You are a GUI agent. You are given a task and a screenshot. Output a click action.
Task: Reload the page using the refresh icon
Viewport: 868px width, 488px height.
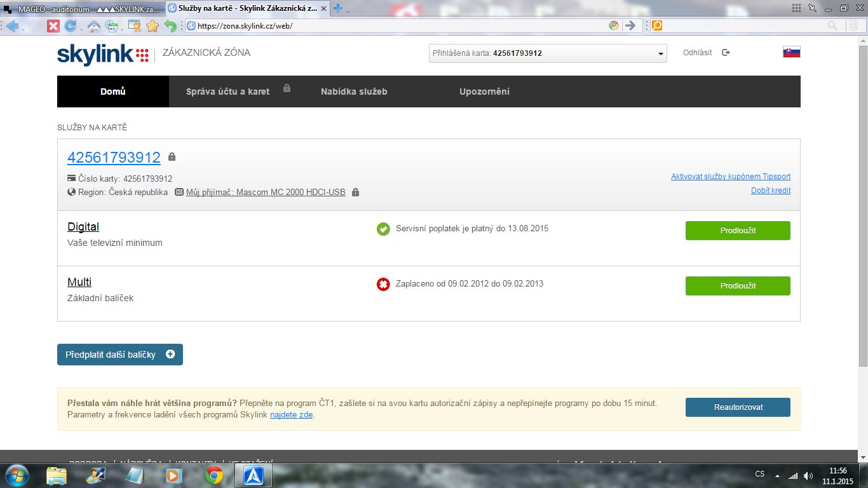(x=70, y=26)
